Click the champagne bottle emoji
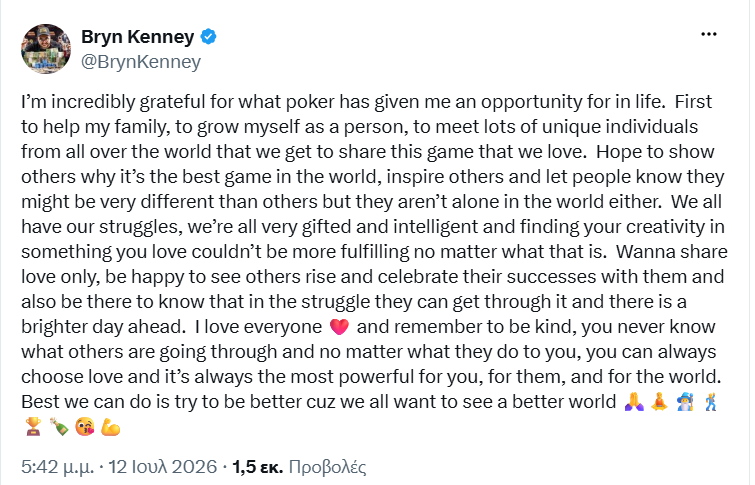This screenshot has height=485, width=755. pos(59,427)
